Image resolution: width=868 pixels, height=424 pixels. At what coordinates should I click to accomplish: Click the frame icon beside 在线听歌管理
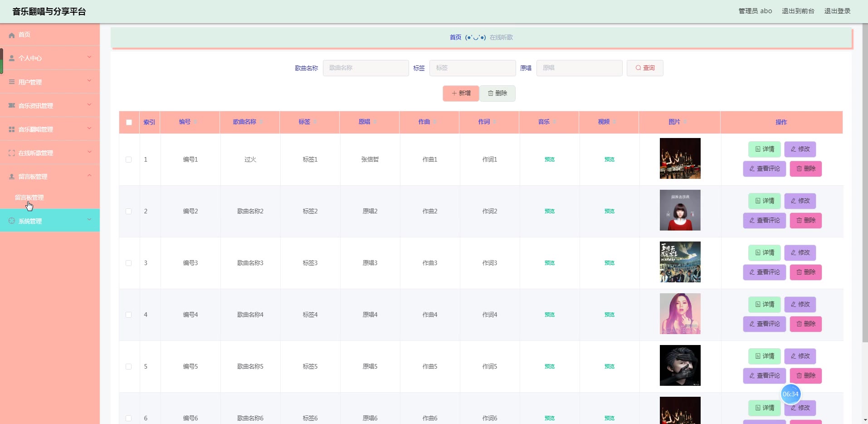click(x=12, y=153)
